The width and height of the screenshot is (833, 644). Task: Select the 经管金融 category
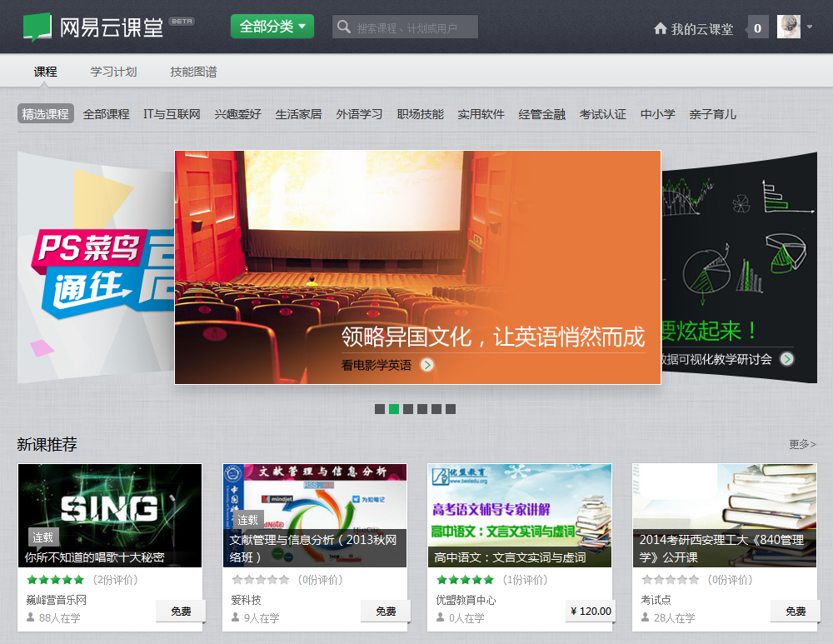tap(542, 114)
